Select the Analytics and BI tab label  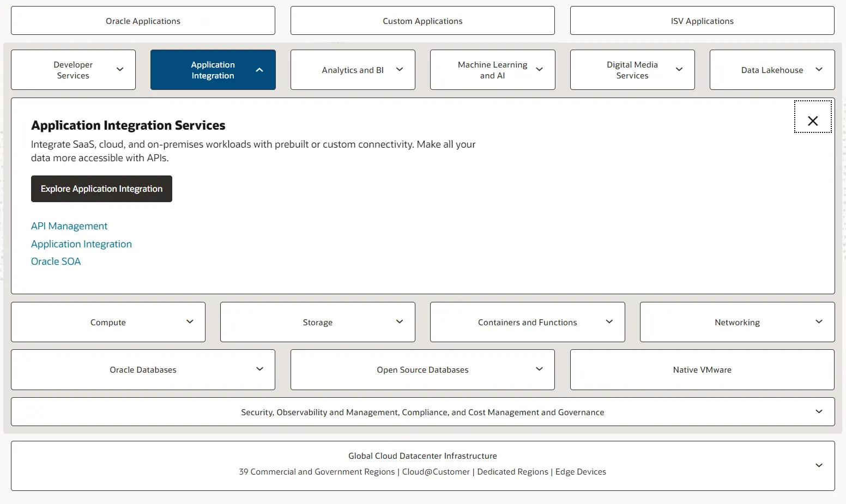click(353, 70)
